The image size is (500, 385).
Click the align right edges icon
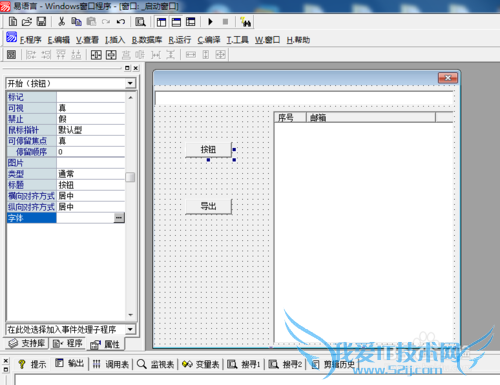[x=46, y=54]
